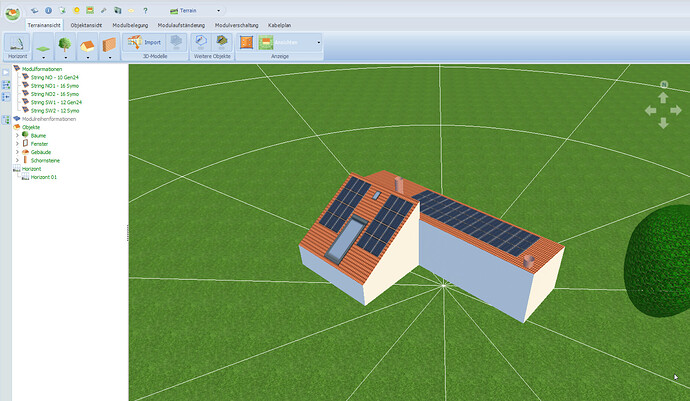Select the tree object tool in ribbon
The width and height of the screenshot is (690, 401).
(x=65, y=44)
